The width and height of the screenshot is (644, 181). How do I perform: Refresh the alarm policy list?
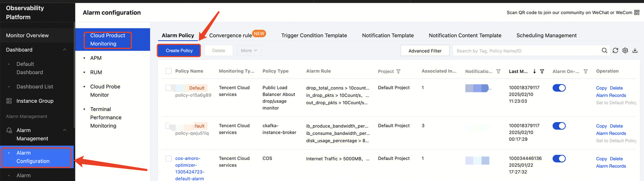[x=615, y=51]
